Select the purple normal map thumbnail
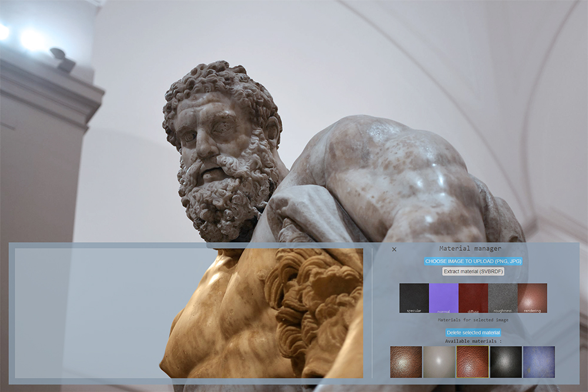The height and width of the screenshot is (392, 588). (443, 298)
